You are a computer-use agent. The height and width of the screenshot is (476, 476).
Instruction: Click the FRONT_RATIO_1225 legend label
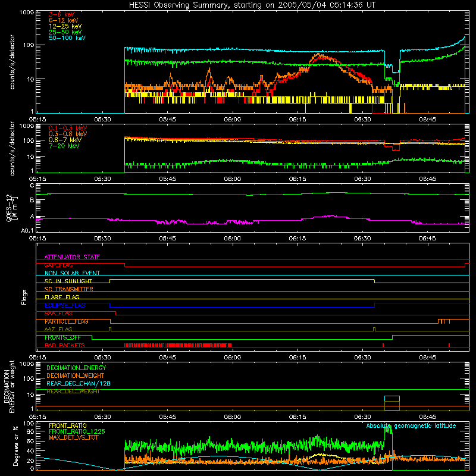coord(77,431)
